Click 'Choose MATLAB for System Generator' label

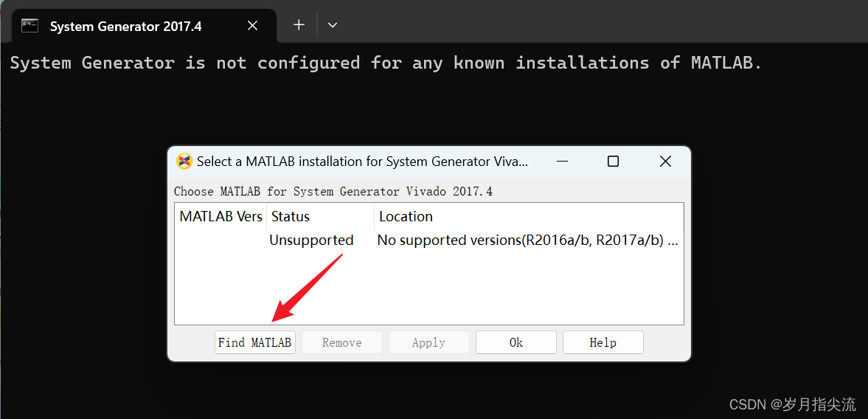click(x=333, y=192)
